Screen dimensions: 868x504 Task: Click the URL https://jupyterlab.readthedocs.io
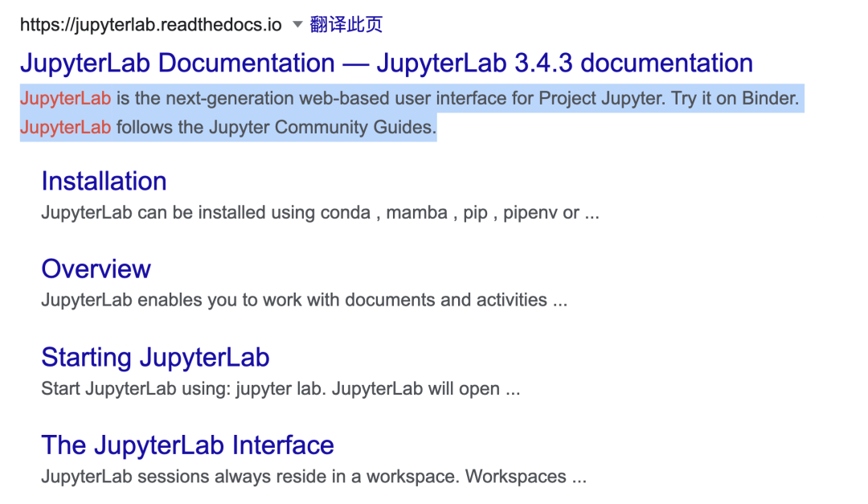(x=149, y=24)
